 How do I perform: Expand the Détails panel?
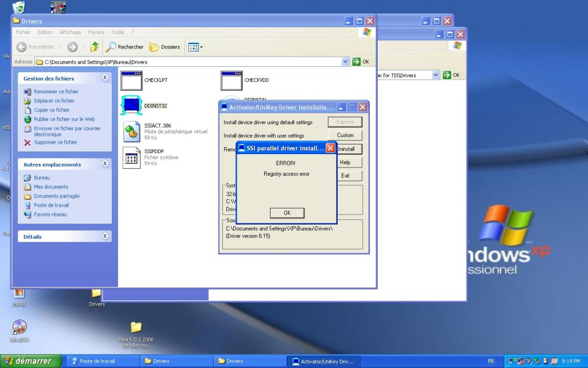click(x=105, y=236)
